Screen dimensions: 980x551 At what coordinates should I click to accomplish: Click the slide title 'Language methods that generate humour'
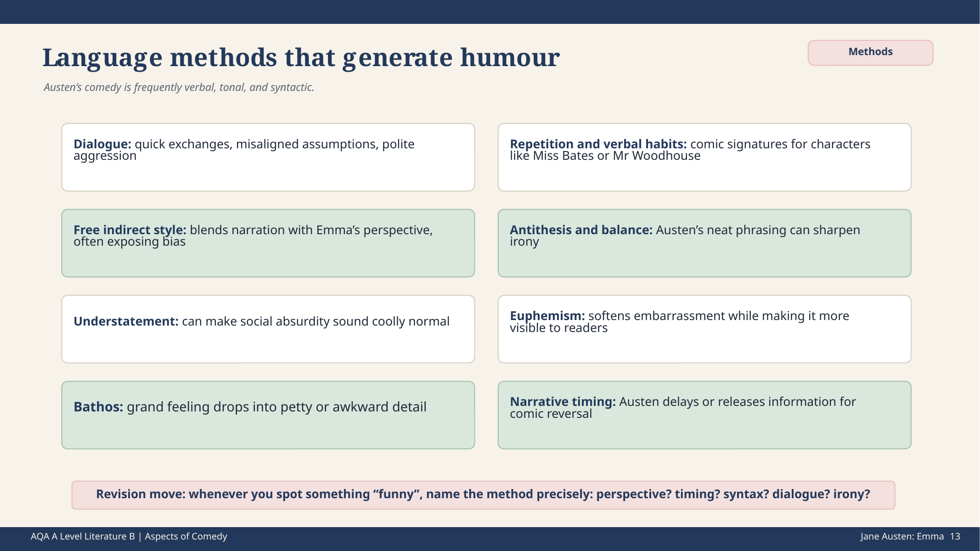tap(301, 58)
